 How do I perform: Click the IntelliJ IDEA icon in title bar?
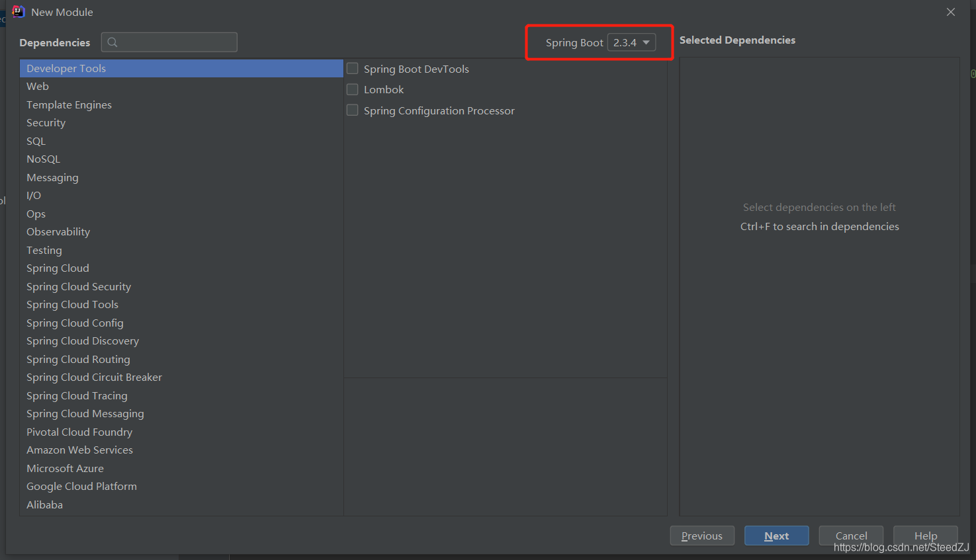point(19,12)
